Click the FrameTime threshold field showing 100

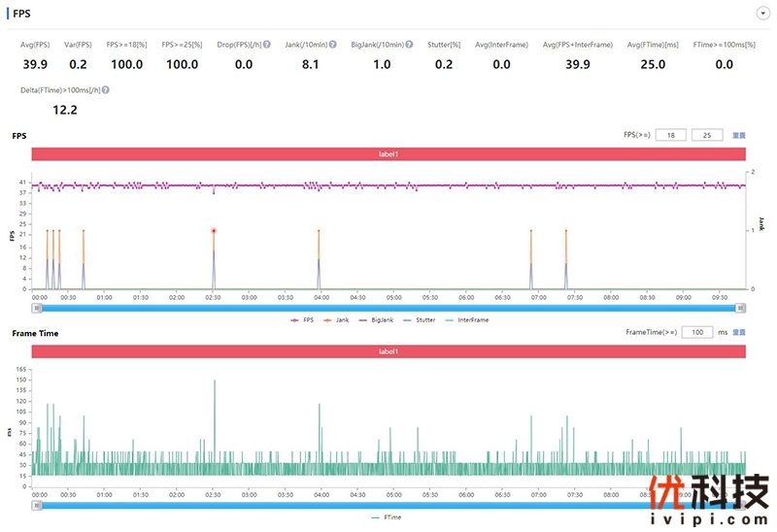pos(696,332)
